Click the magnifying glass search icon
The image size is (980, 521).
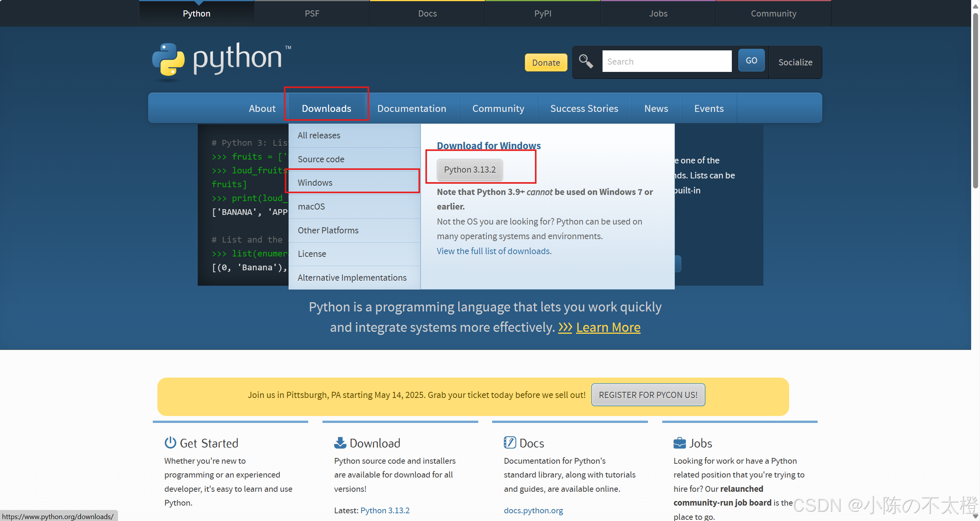(x=586, y=61)
